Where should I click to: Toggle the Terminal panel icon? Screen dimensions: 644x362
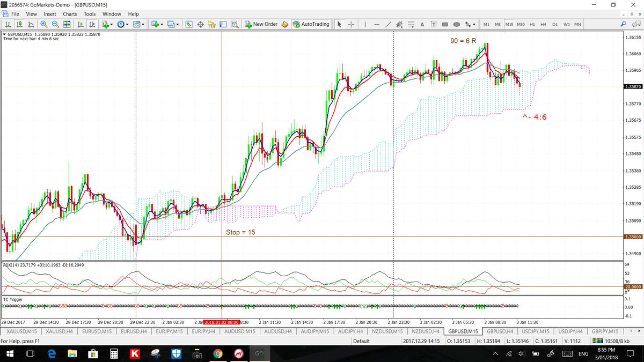pyautogui.click(x=223, y=24)
